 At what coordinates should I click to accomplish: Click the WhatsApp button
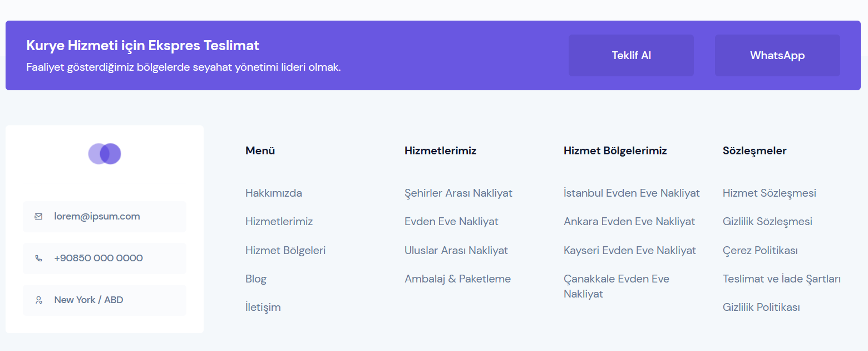(x=777, y=55)
